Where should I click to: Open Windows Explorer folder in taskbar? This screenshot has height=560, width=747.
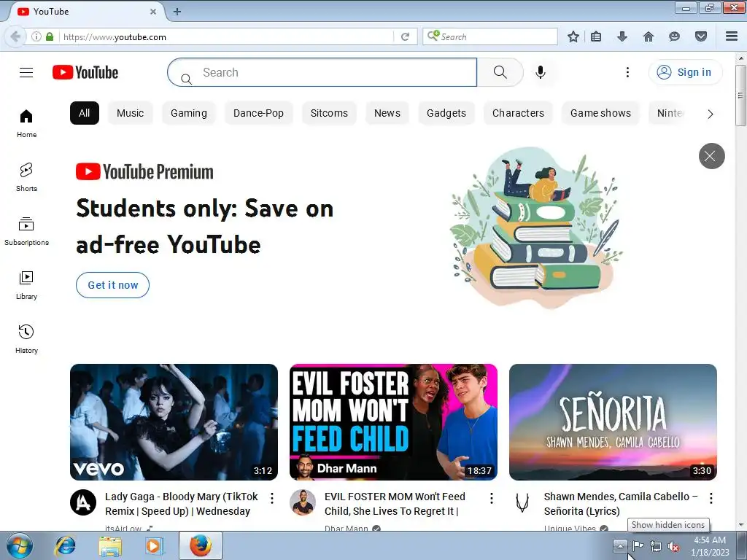pyautogui.click(x=110, y=545)
